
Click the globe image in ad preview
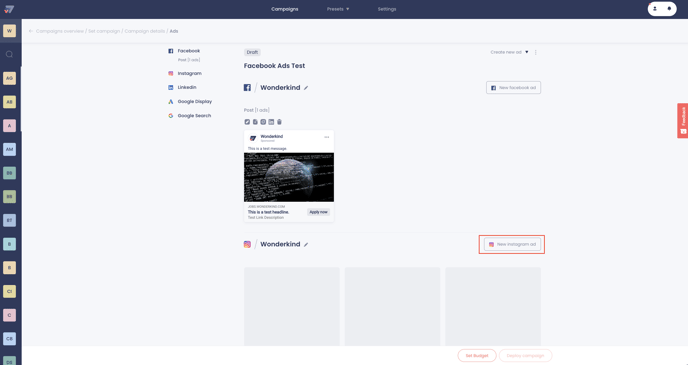(289, 177)
